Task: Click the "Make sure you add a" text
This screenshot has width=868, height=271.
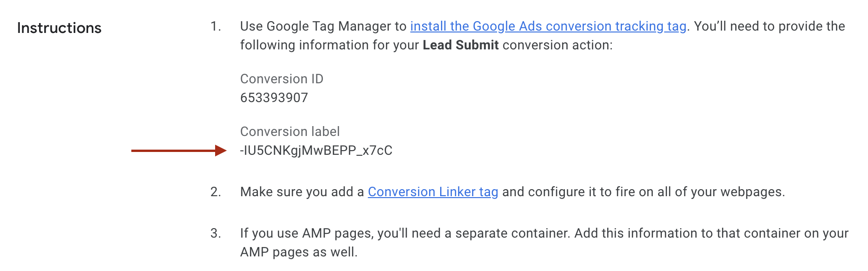Action: click(x=302, y=192)
